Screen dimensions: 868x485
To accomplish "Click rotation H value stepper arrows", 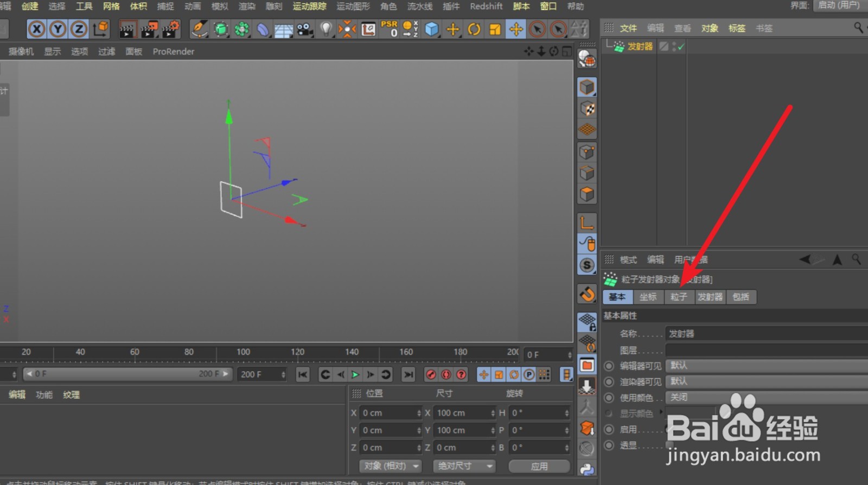I will pyautogui.click(x=567, y=413).
